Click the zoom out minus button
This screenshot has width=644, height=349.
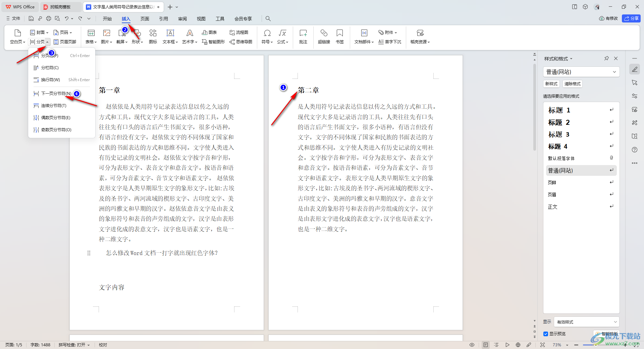576,345
